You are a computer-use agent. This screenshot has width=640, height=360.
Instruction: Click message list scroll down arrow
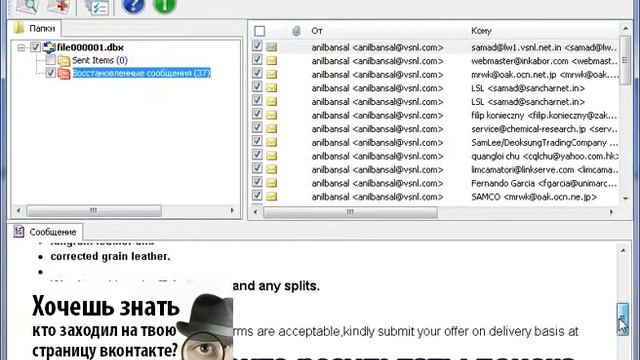(625, 198)
